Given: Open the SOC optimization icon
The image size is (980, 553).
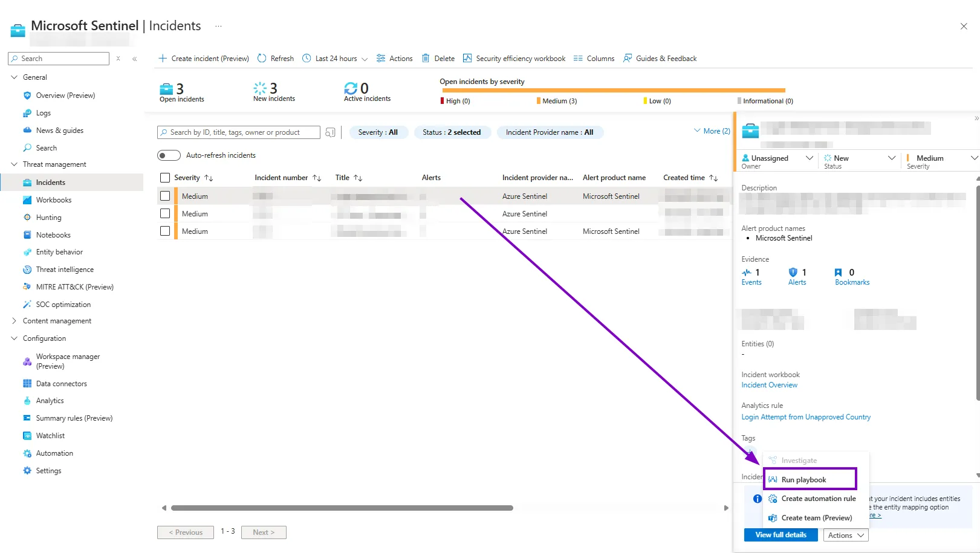Looking at the screenshot, I should (27, 305).
